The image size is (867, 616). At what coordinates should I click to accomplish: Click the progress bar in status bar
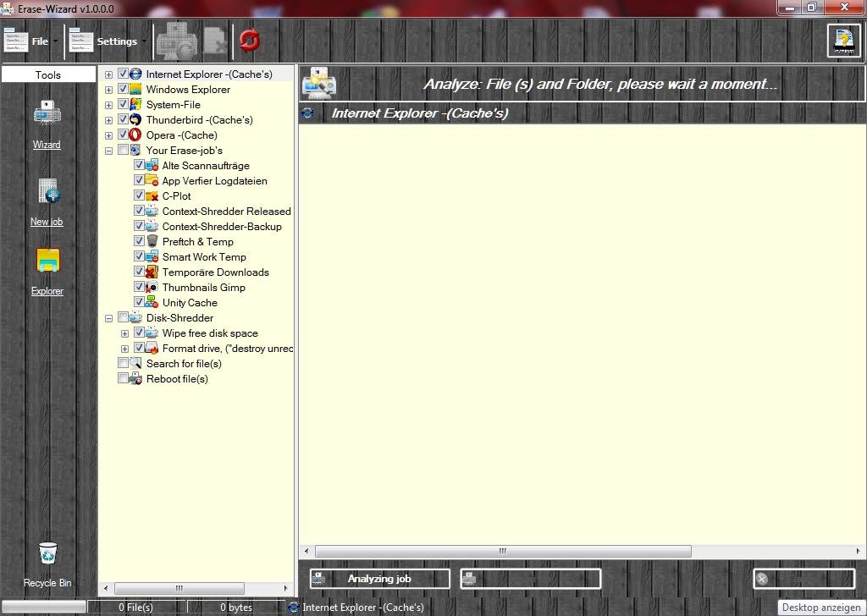pos(44,608)
